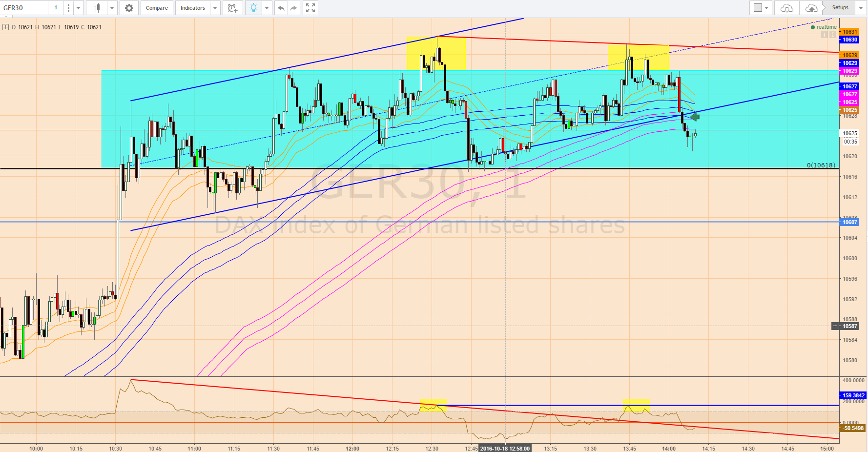Toggle fullscreen mode icon

pos(310,8)
